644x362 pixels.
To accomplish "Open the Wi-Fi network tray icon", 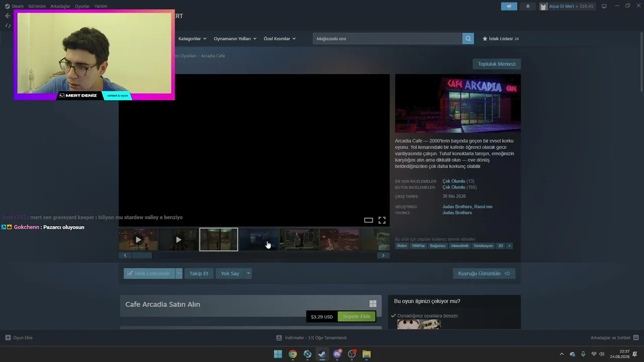I will click(594, 354).
